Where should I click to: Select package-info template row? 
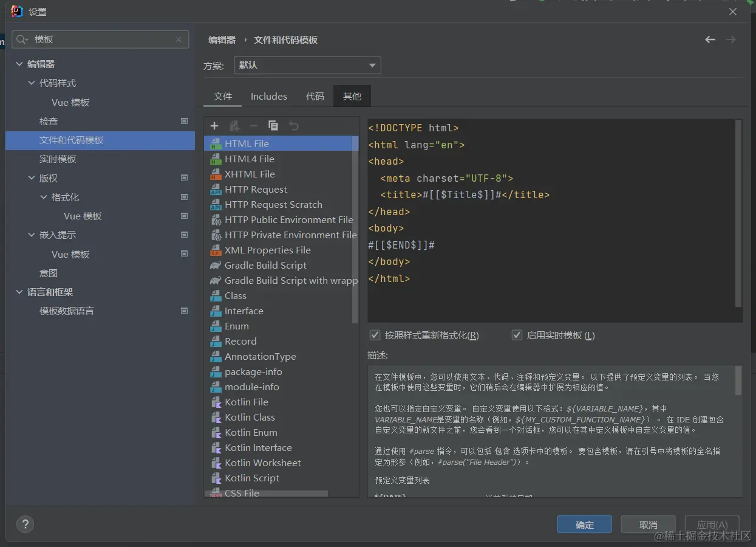(281, 372)
